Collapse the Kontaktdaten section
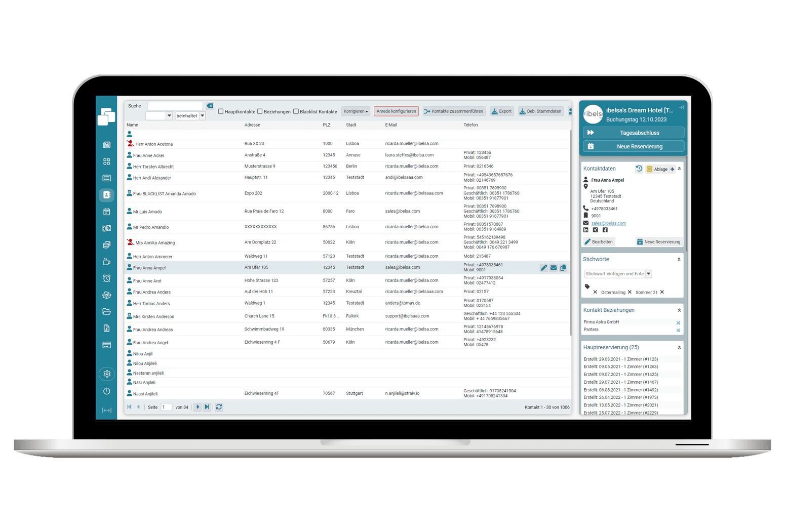The height and width of the screenshot is (532, 786). (679, 169)
